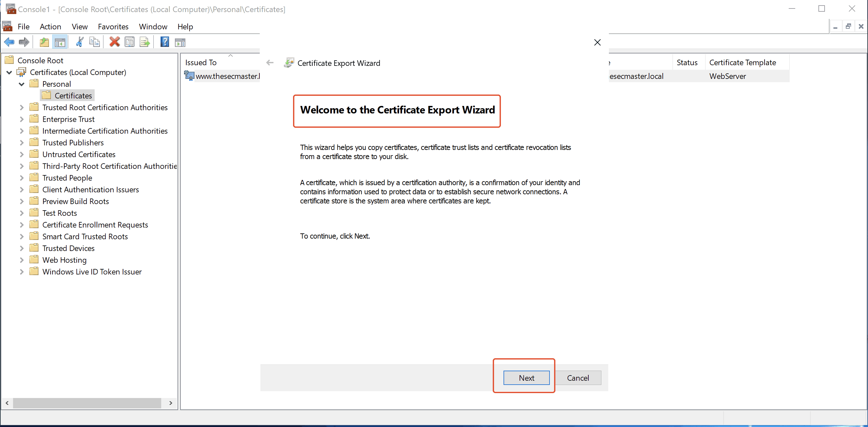Image resolution: width=868 pixels, height=427 pixels.
Task: Minimize the inner MMC child window
Action: coord(835,27)
